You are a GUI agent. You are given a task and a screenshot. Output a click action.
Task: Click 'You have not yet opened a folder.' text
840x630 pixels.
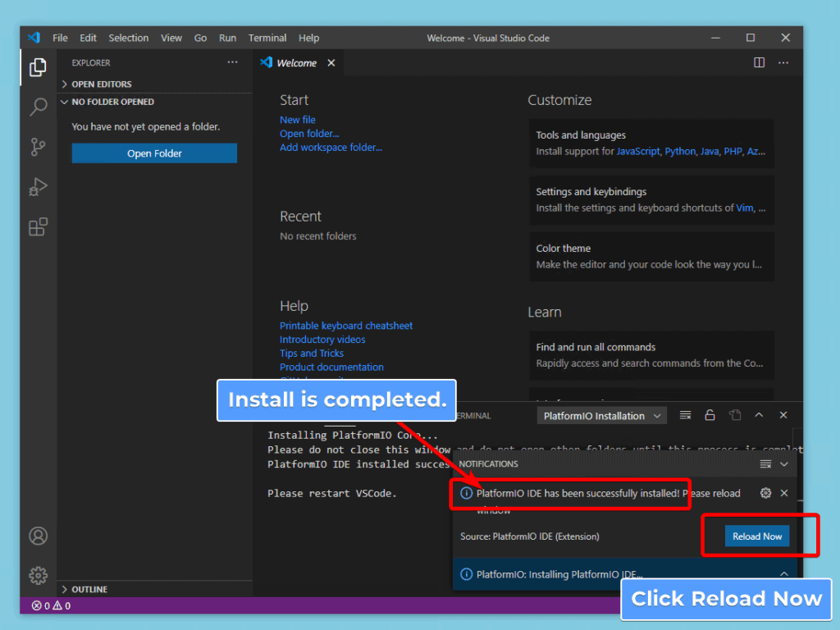click(146, 127)
